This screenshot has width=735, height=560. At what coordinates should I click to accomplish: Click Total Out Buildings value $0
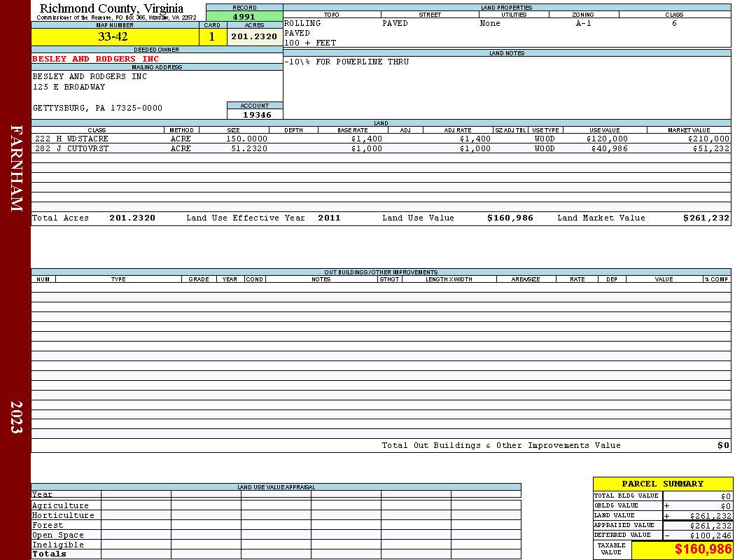tap(723, 445)
